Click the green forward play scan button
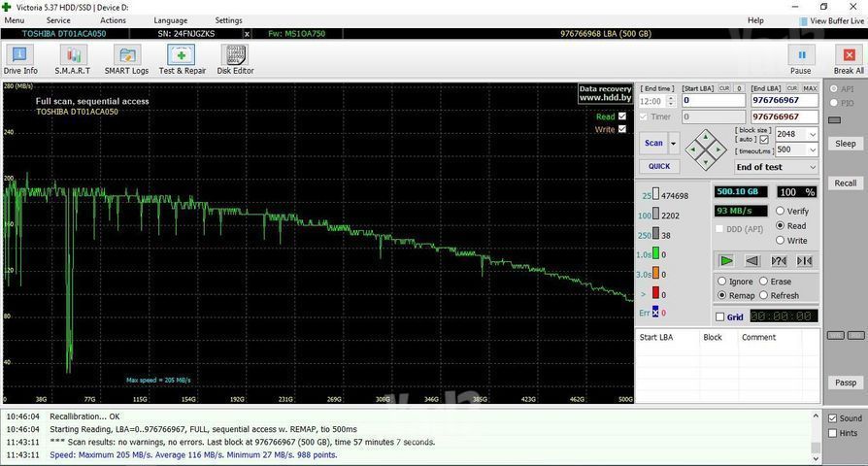The image size is (868, 466). (x=725, y=261)
